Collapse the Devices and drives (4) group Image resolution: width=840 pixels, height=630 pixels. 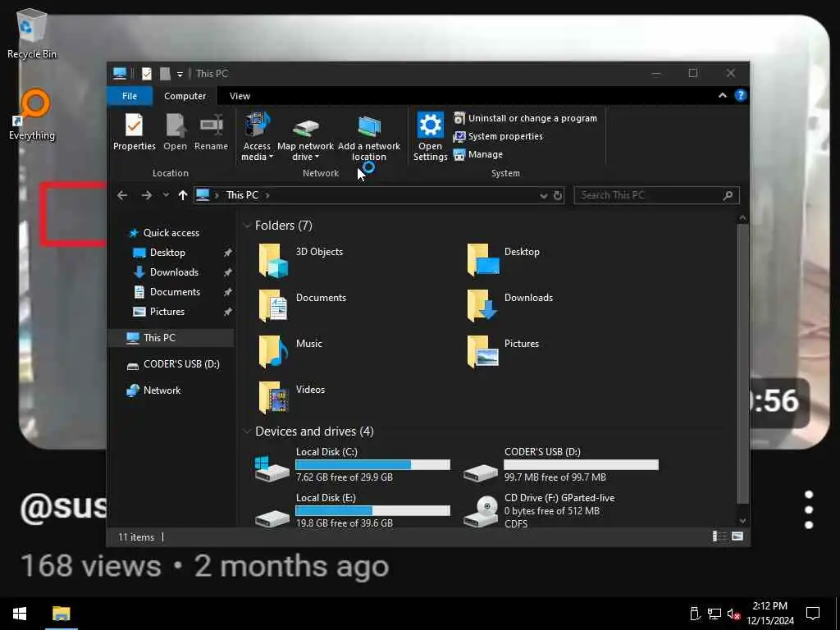tap(247, 431)
